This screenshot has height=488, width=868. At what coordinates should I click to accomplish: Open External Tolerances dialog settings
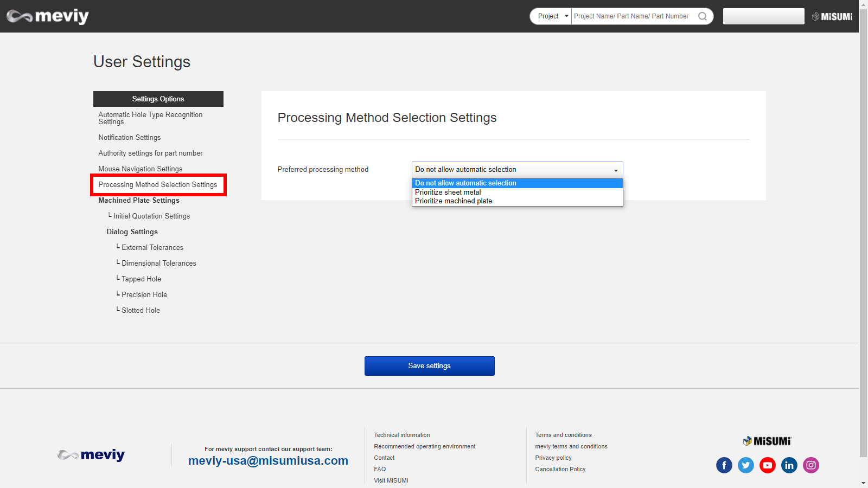coord(152,248)
